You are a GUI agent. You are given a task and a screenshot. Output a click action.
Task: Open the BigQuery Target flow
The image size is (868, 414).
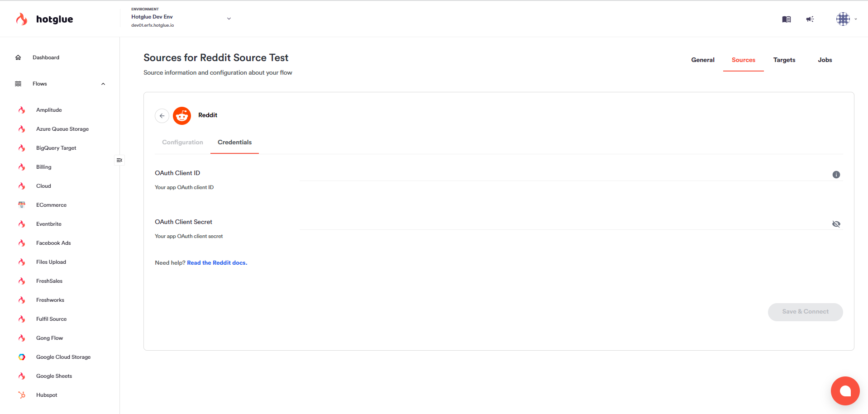56,148
